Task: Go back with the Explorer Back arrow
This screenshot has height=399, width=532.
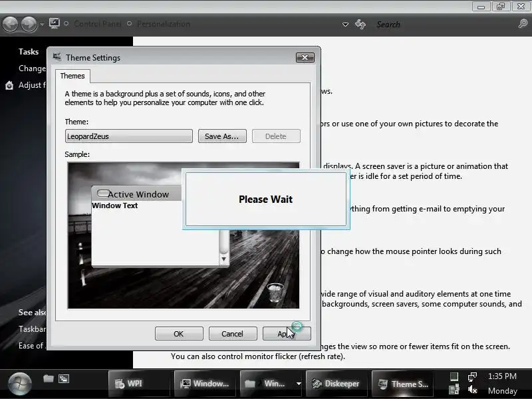Action: click(x=10, y=25)
